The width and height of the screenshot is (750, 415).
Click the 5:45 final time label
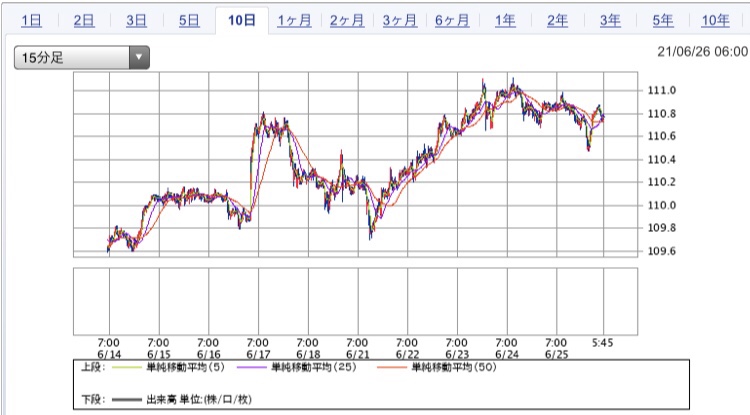(x=602, y=343)
